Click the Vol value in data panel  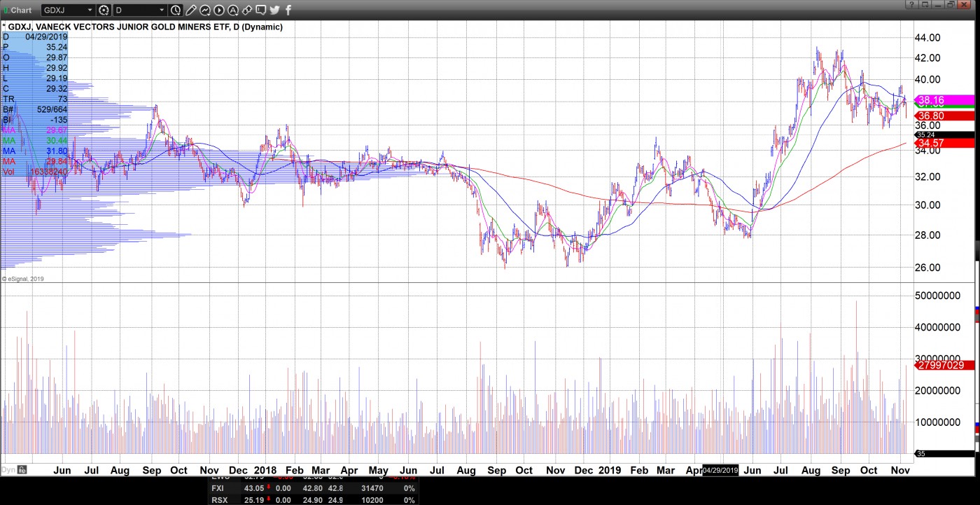click(x=49, y=172)
